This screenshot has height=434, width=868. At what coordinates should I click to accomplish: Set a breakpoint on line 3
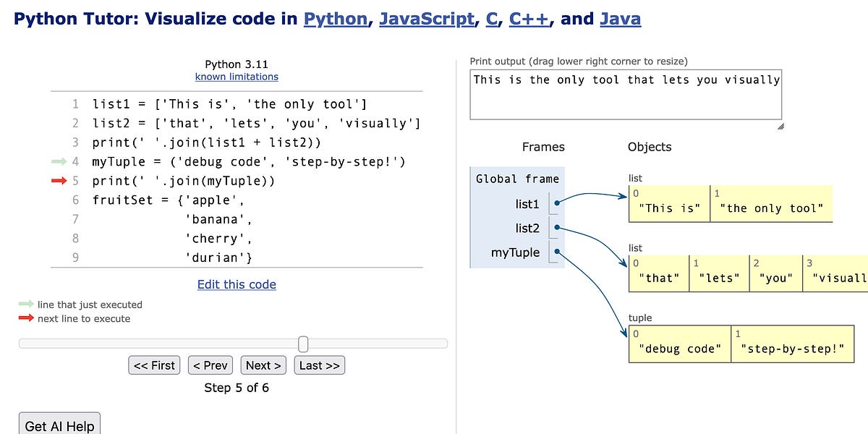[x=75, y=142]
